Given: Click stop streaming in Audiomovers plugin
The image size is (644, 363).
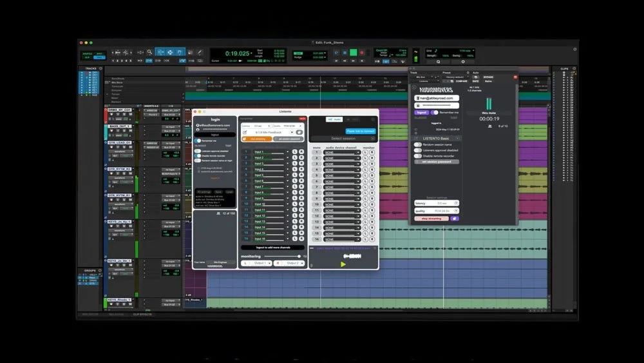Looking at the screenshot, I should [x=431, y=219].
